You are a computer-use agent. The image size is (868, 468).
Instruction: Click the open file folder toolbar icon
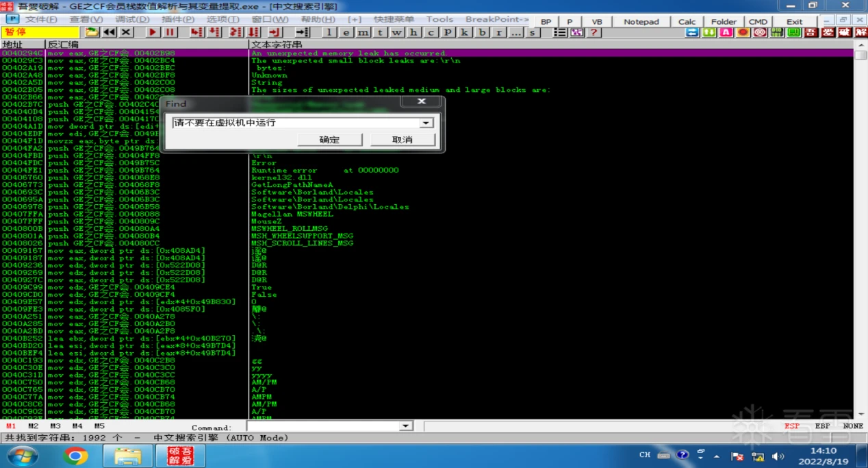(92, 32)
